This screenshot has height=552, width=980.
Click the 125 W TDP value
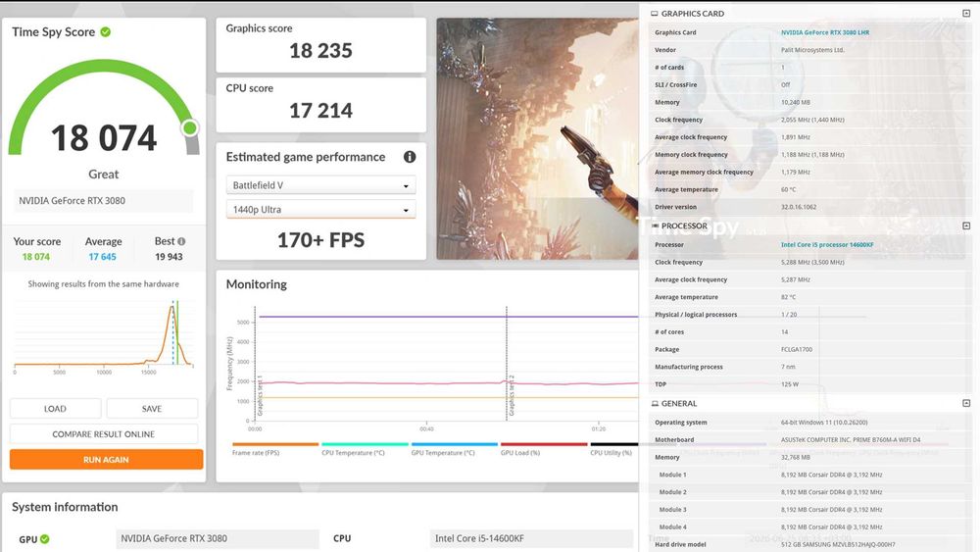tap(789, 384)
